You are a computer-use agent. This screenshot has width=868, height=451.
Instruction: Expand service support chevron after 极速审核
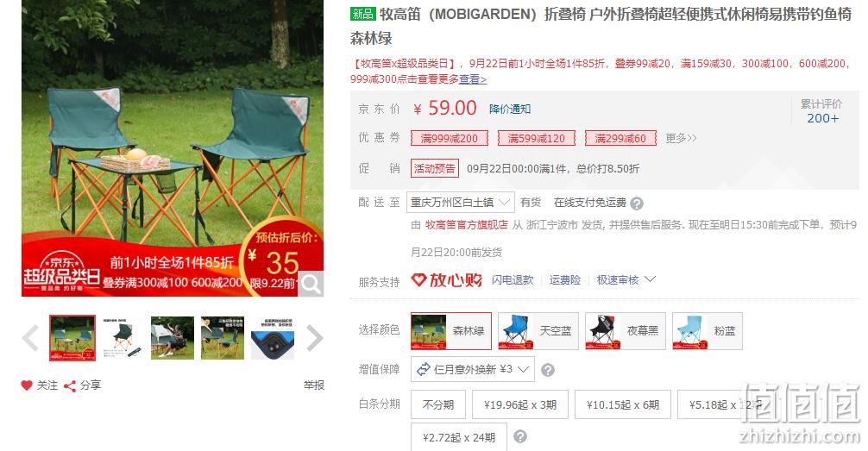pos(651,279)
